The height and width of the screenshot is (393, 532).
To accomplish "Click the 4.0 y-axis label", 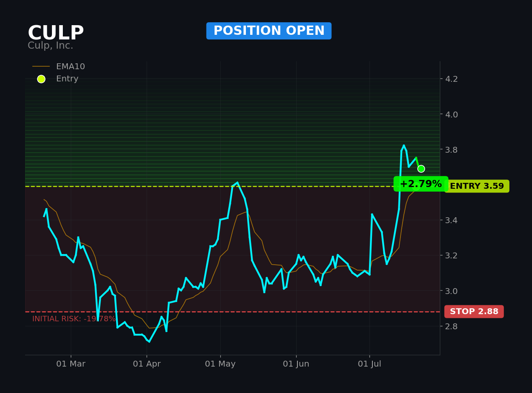I will coord(451,114).
